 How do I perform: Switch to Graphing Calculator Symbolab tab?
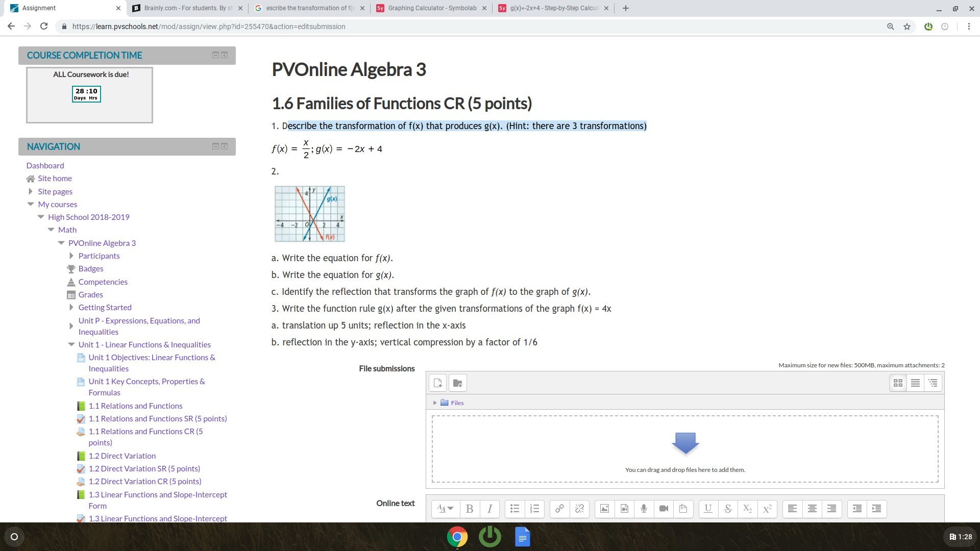431,8
